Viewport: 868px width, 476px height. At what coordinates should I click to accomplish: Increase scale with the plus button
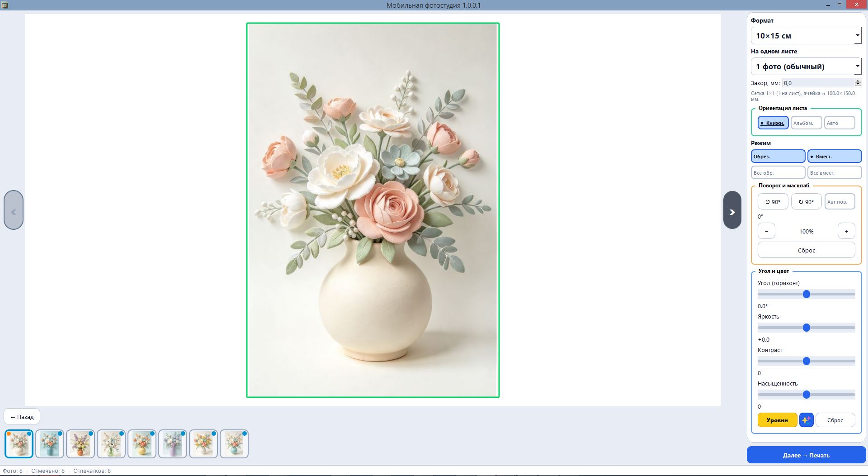point(846,231)
